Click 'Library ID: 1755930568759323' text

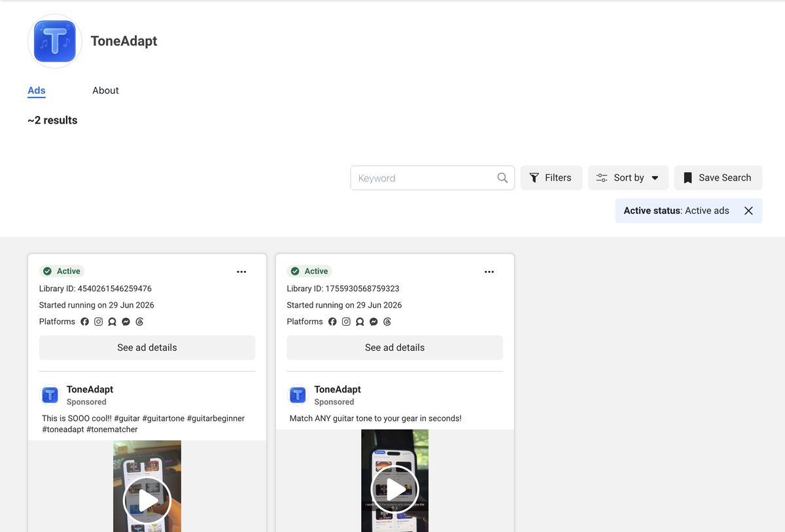point(343,289)
